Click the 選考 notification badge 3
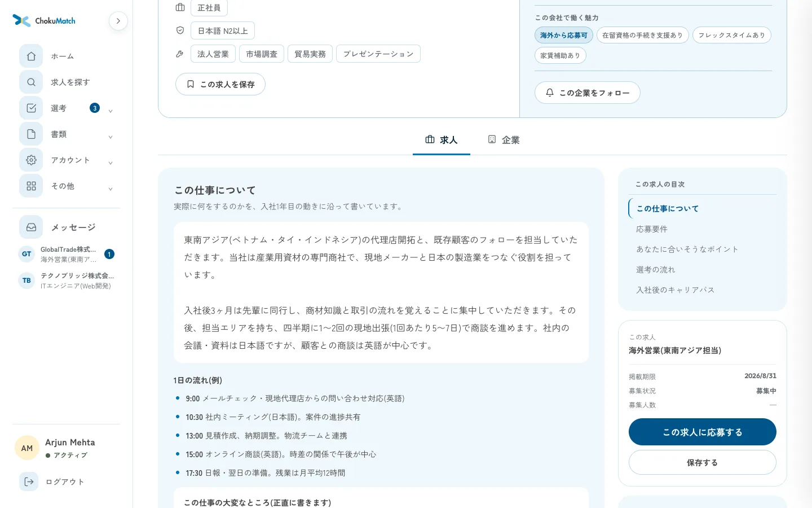Viewport: 812px width, 508px height. [x=95, y=108]
